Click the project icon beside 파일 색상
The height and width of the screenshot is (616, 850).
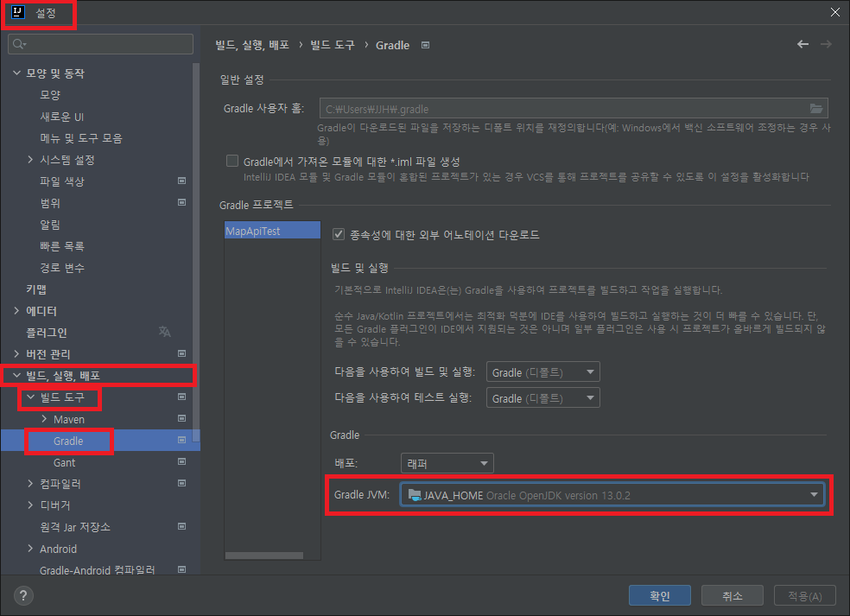pyautogui.click(x=182, y=181)
